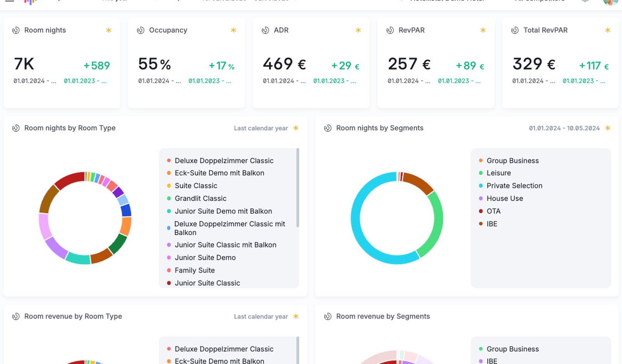
Task: Star the Room nights by Segments panel
Action: [608, 128]
